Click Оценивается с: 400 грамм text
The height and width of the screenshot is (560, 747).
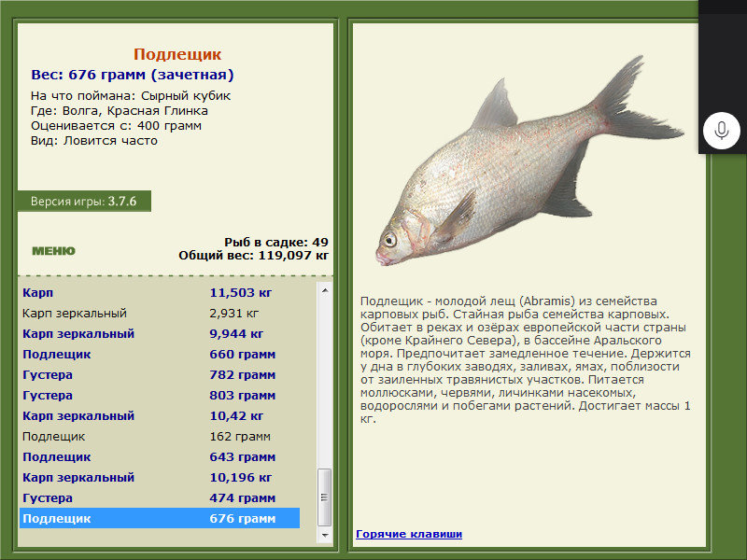[x=116, y=126]
